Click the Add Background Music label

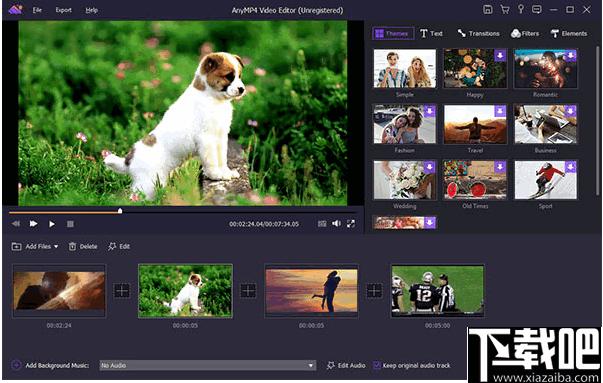57,365
